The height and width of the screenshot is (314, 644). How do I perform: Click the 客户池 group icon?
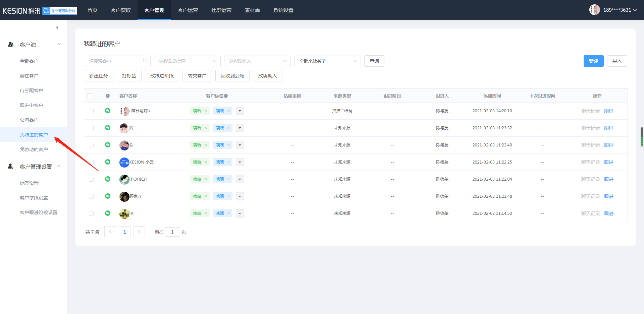point(11,44)
